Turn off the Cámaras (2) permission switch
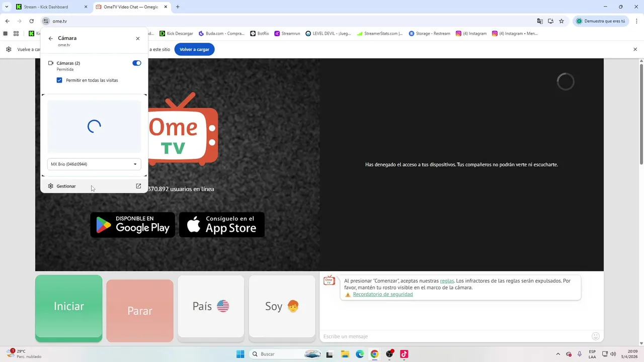 click(136, 63)
